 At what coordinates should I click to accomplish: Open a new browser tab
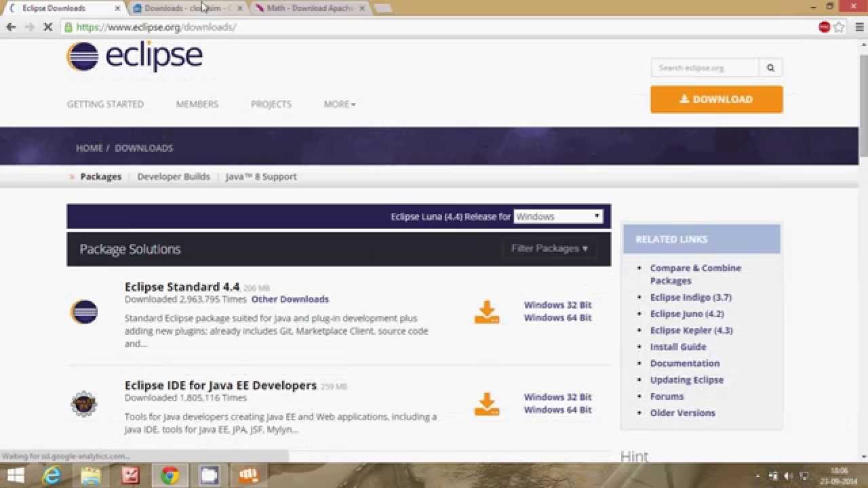point(383,8)
